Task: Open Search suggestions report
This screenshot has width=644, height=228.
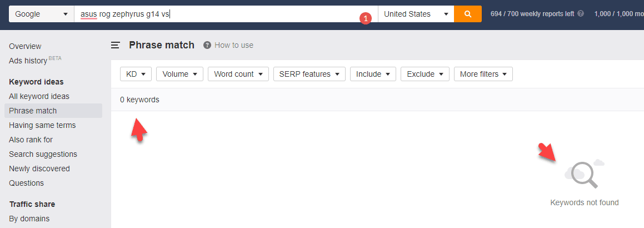Action: (x=43, y=155)
